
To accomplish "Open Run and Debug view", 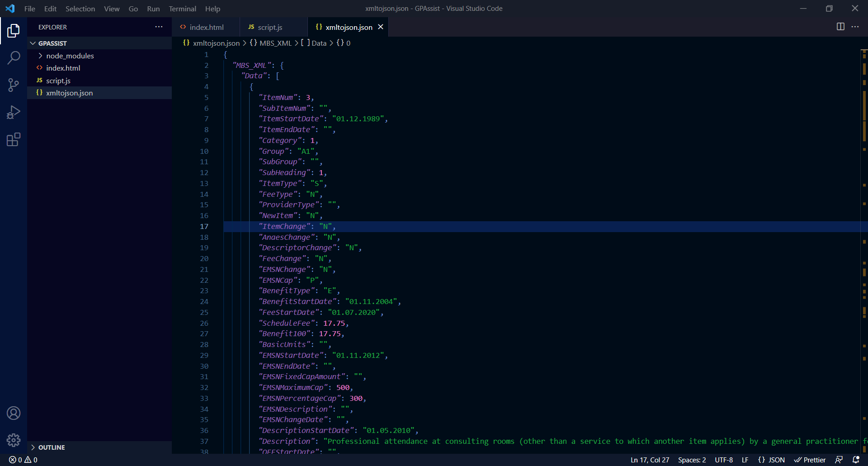I will pyautogui.click(x=14, y=112).
